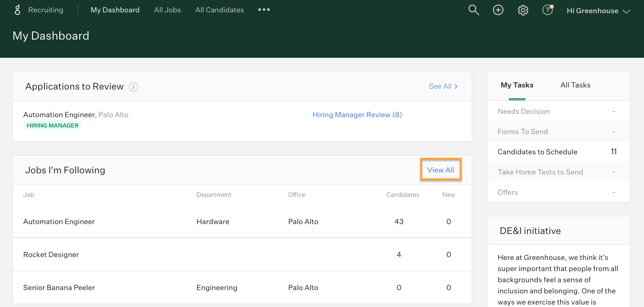Click the Offers task row

click(x=558, y=192)
